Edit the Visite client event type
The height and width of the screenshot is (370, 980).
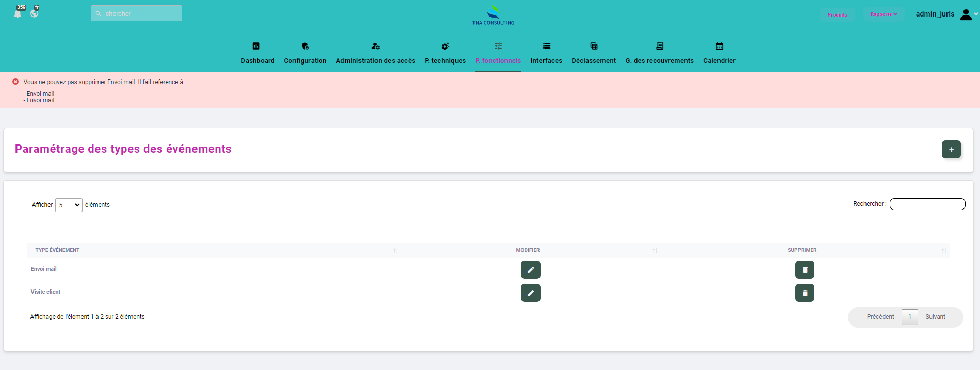(x=530, y=293)
